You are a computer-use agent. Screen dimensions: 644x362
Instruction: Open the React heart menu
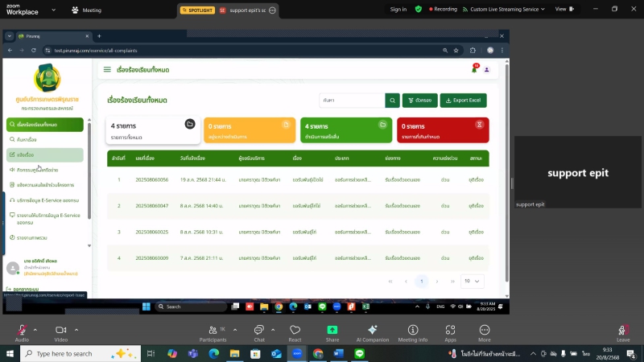point(295,333)
